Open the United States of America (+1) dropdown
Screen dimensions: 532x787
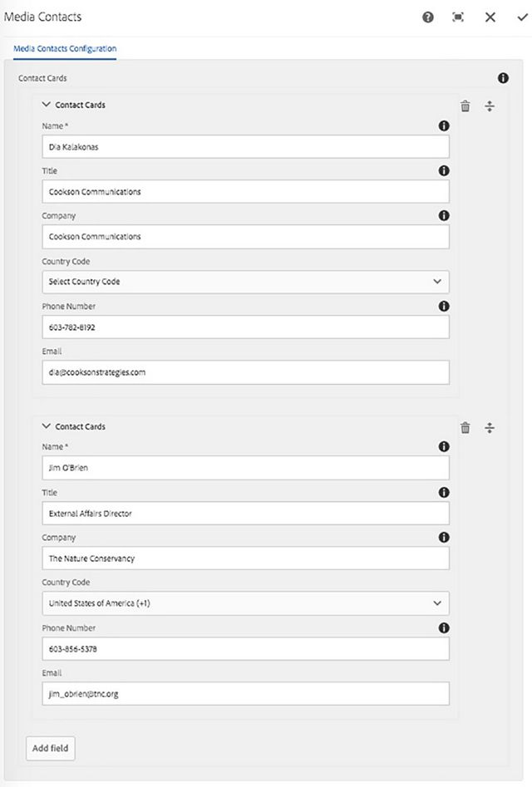tap(245, 603)
